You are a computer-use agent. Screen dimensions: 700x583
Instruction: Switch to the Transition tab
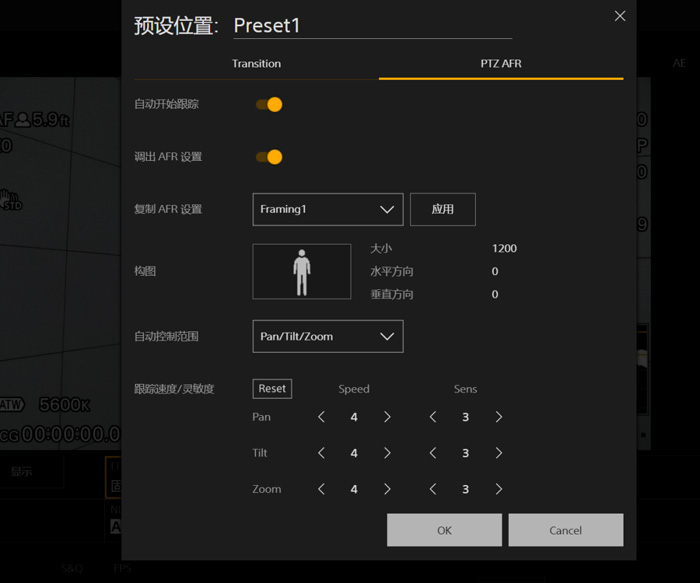[x=256, y=64]
